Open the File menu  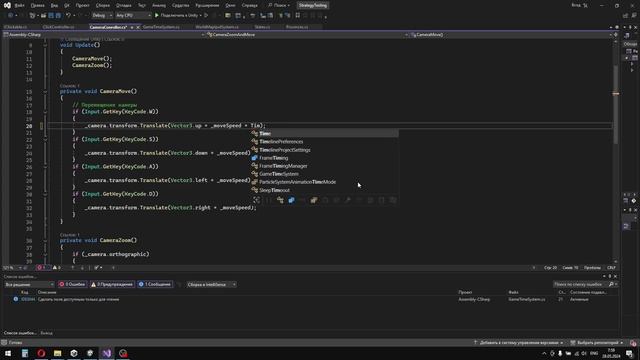(19, 6)
